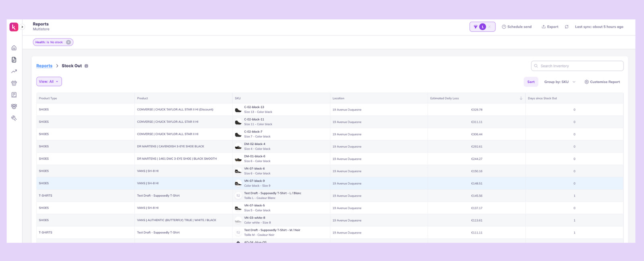Screen dimensions: 644x261
Task: Click 19 Avenue Duquesne in €306.44 row
Action: tap(347, 134)
